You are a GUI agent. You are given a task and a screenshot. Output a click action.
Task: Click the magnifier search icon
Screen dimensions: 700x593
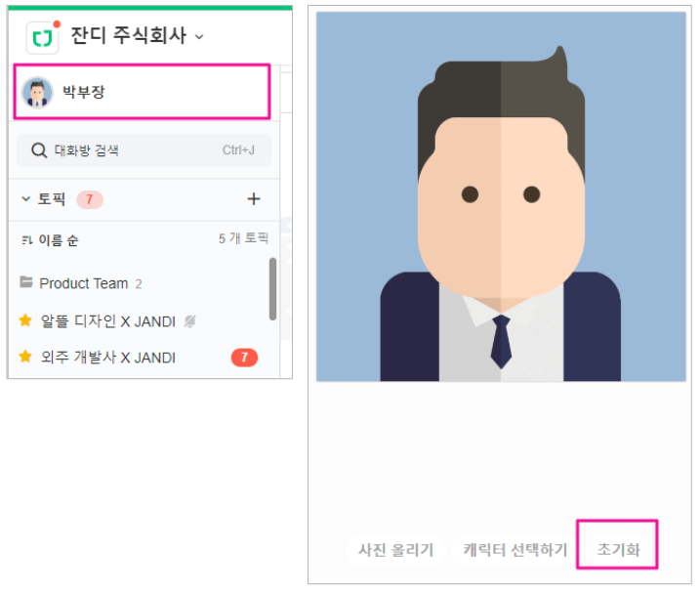[40, 150]
